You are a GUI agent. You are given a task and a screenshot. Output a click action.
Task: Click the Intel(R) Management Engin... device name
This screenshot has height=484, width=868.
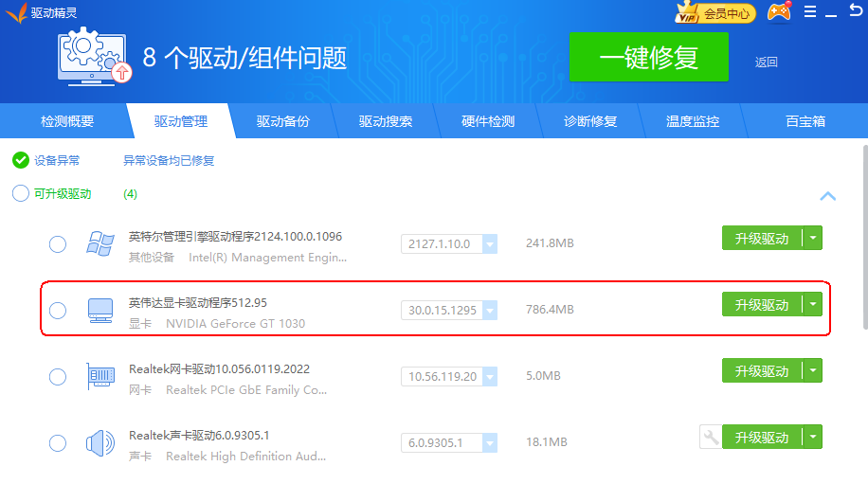point(267,258)
